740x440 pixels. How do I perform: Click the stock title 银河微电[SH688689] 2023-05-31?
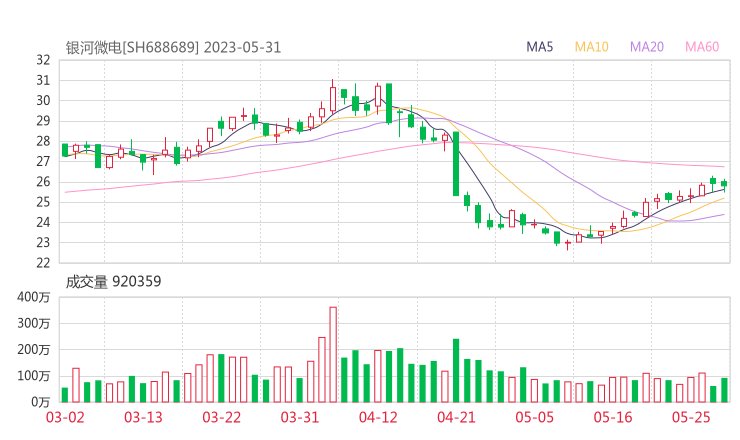click(173, 48)
